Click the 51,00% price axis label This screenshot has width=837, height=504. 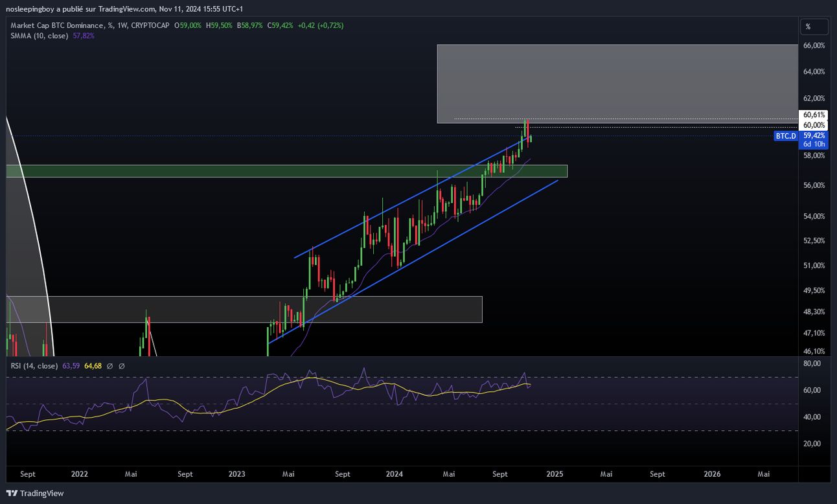click(814, 266)
